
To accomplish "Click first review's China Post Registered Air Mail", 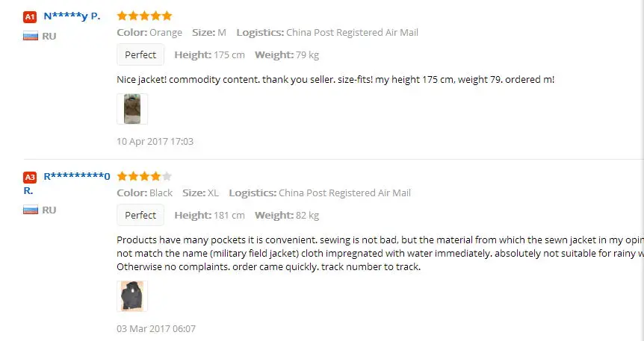I will pyautogui.click(x=352, y=32).
